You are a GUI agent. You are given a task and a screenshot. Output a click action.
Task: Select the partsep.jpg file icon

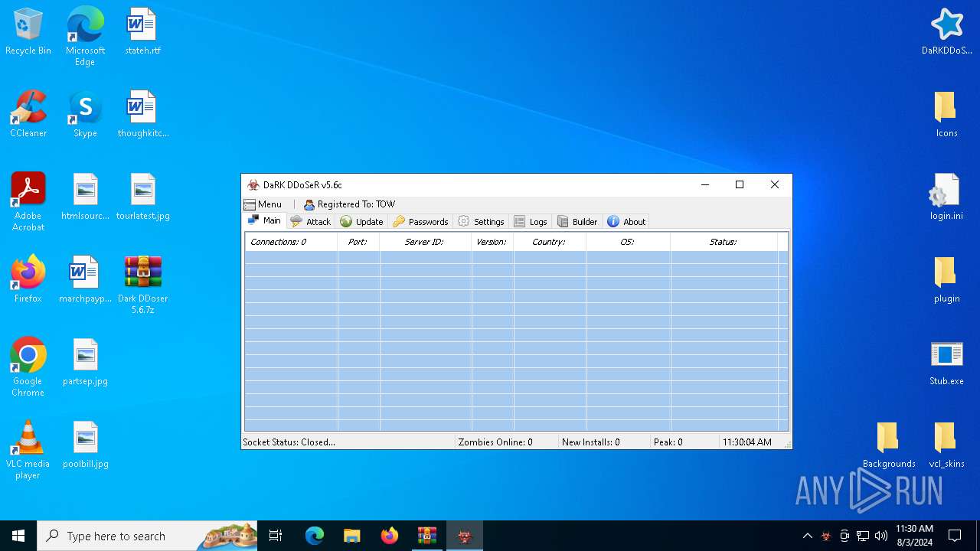coord(85,363)
